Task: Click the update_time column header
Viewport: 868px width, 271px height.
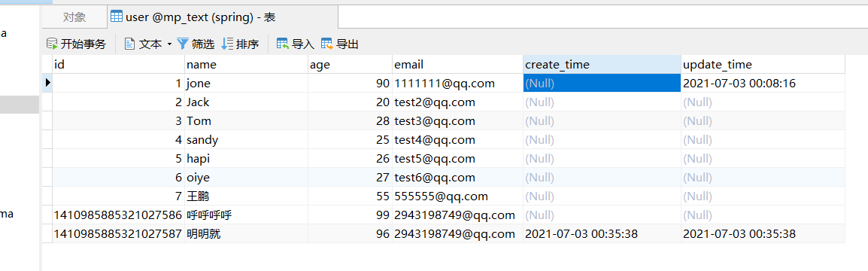Action: (x=763, y=64)
